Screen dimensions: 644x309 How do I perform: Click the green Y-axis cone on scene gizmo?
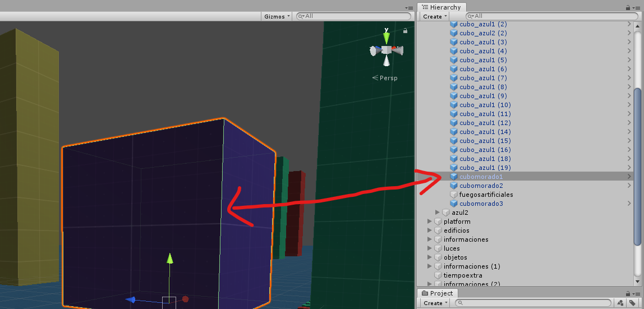[386, 38]
